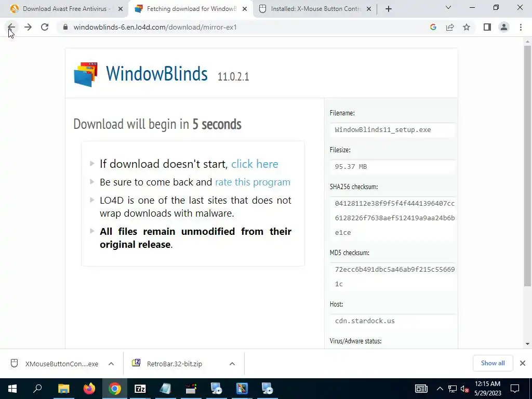Select the SHA256 checksum value
Image resolution: width=532 pixels, height=399 pixels.
395,218
